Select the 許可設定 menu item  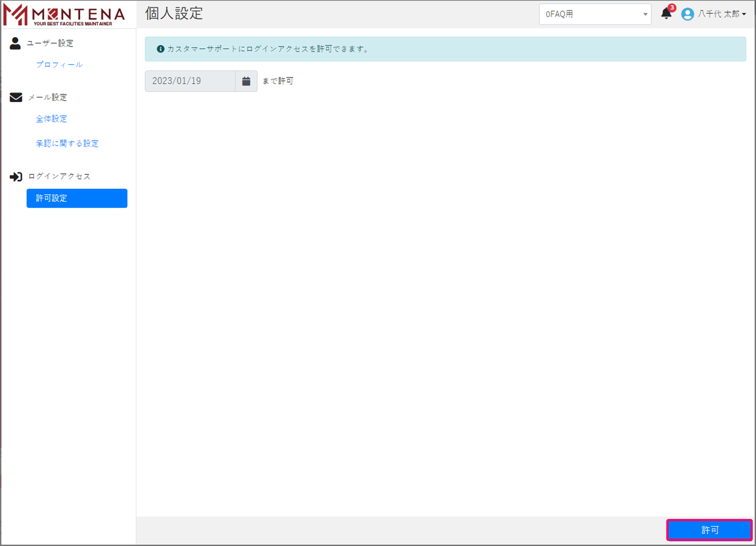point(77,198)
